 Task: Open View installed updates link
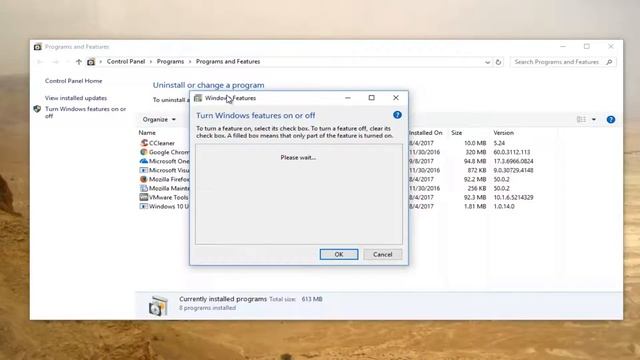tap(76, 98)
